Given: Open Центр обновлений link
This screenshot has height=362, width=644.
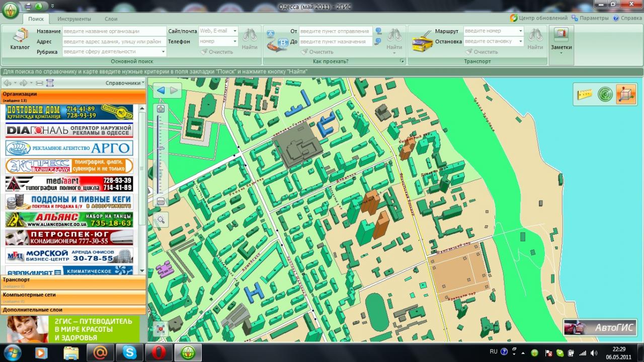Looking at the screenshot, I should pyautogui.click(x=539, y=18).
